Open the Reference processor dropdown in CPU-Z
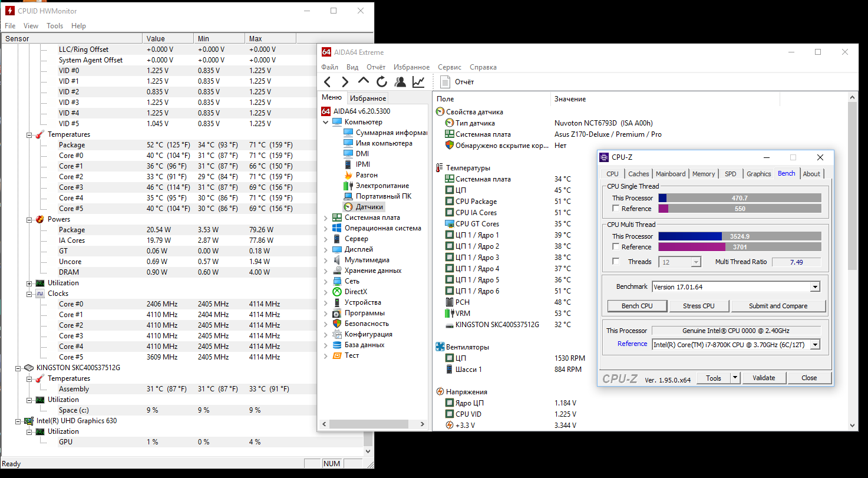868x478 pixels. pyautogui.click(x=815, y=344)
